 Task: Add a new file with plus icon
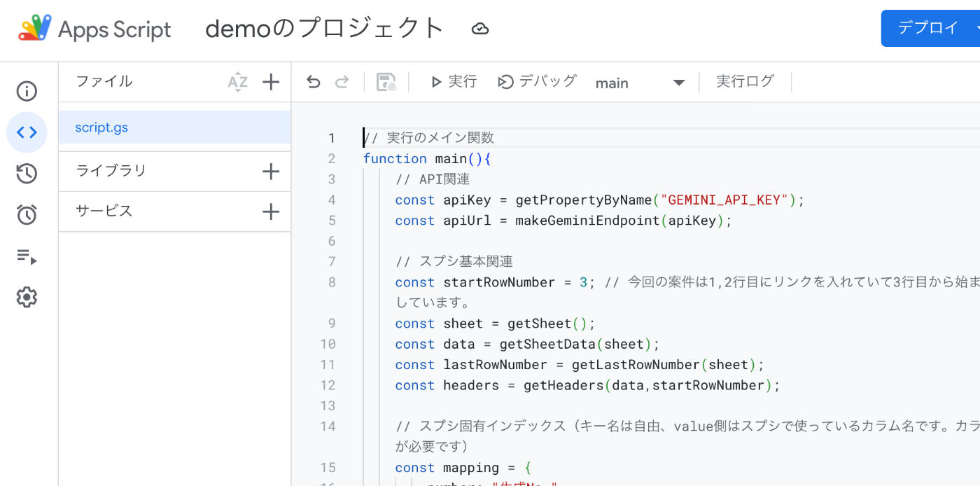[271, 82]
